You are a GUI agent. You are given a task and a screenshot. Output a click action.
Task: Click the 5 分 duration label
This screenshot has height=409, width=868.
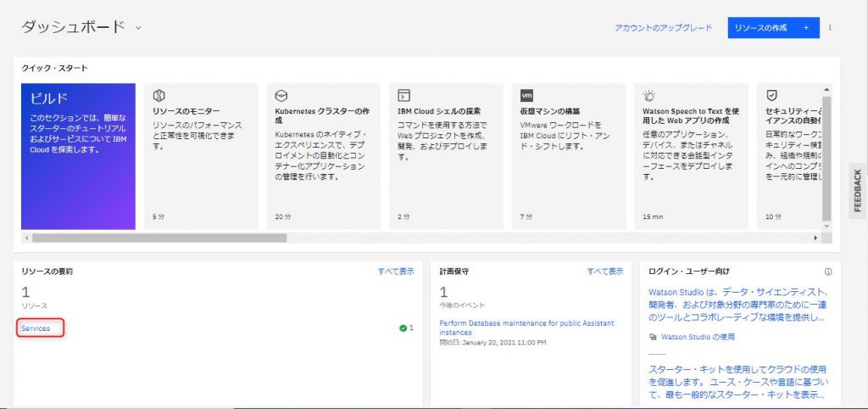pyautogui.click(x=159, y=216)
